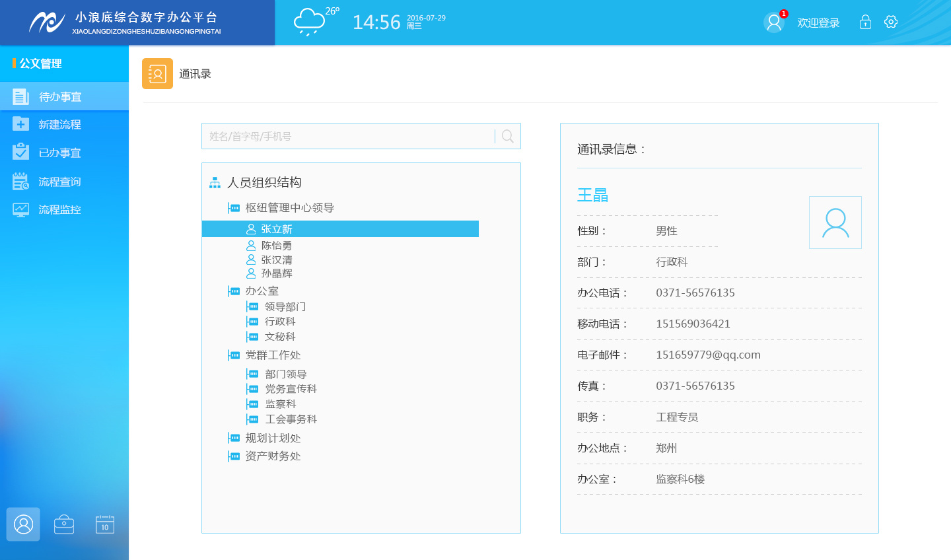Click the 流程查询 calendar search icon

click(20, 181)
